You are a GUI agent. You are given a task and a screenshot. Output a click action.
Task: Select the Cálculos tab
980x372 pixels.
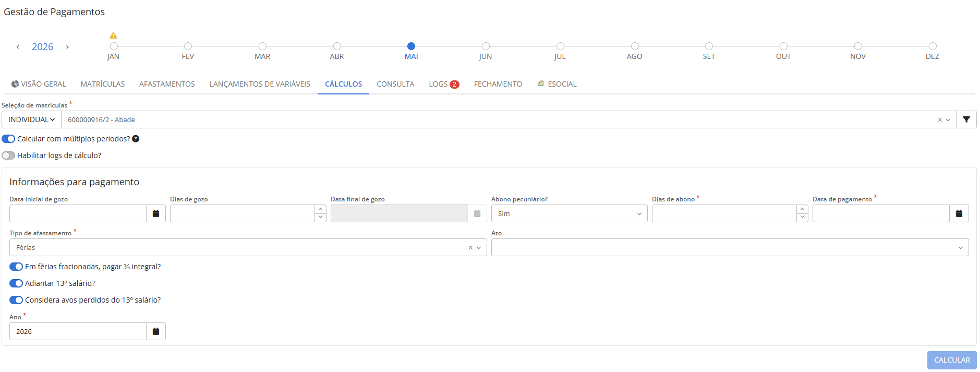[343, 84]
